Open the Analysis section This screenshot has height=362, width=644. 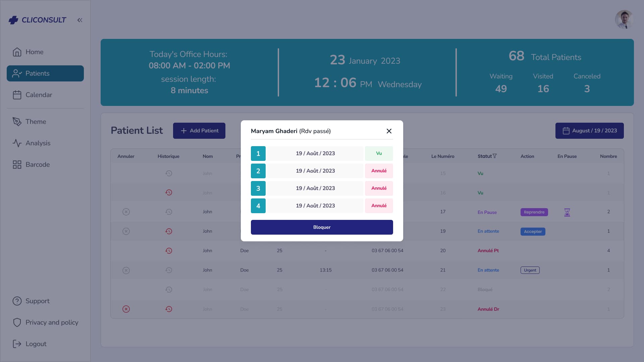click(45, 143)
